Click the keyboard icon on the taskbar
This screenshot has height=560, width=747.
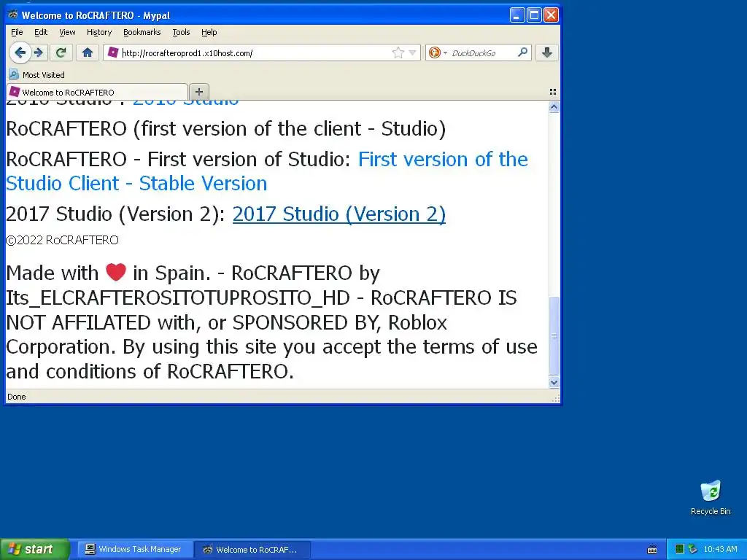click(652, 550)
